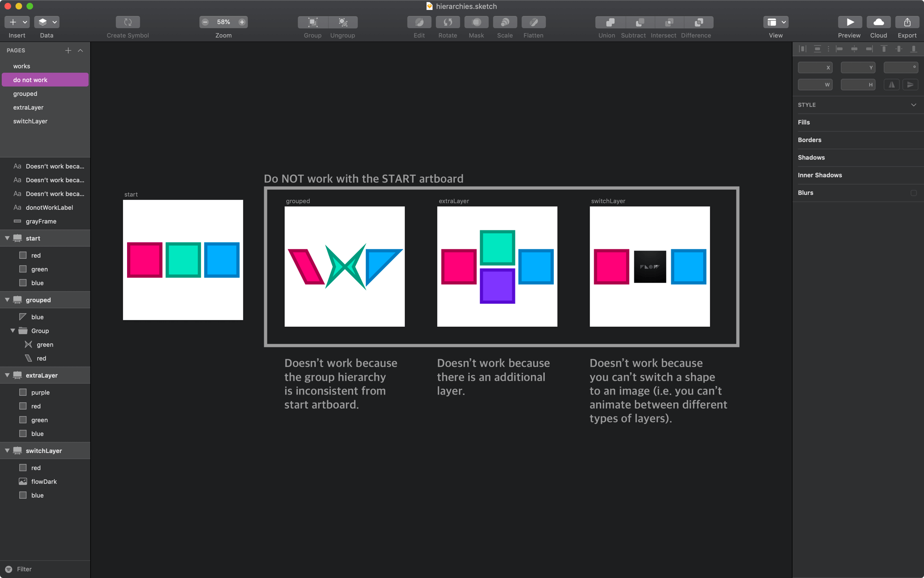The width and height of the screenshot is (924, 578).
Task: Collapse the Group folder under grouped
Action: (12, 331)
